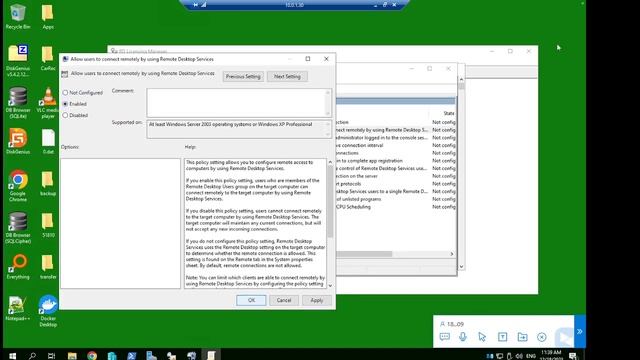Image resolution: width=640 pixels, height=360 pixels.
Task: Click the text T icon in remote toolbar
Action: (502, 337)
